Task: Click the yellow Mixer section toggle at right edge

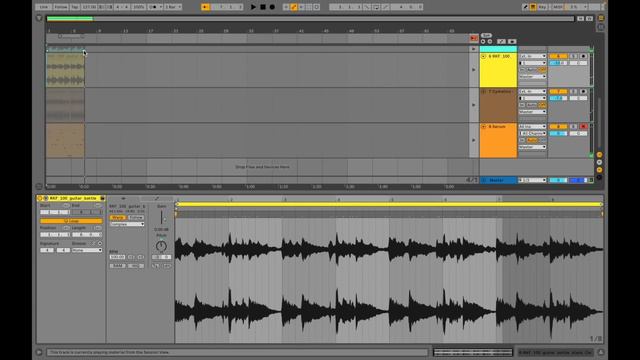Action: 599,169
